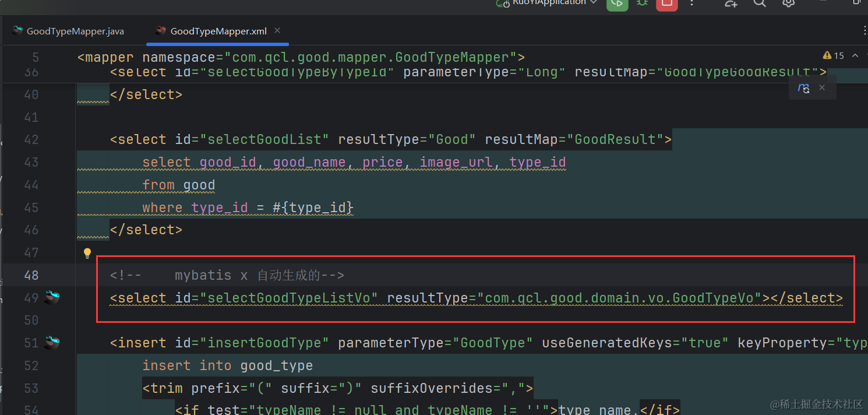Jump to previous highlighted problem arrow
868x415 pixels.
(855, 56)
